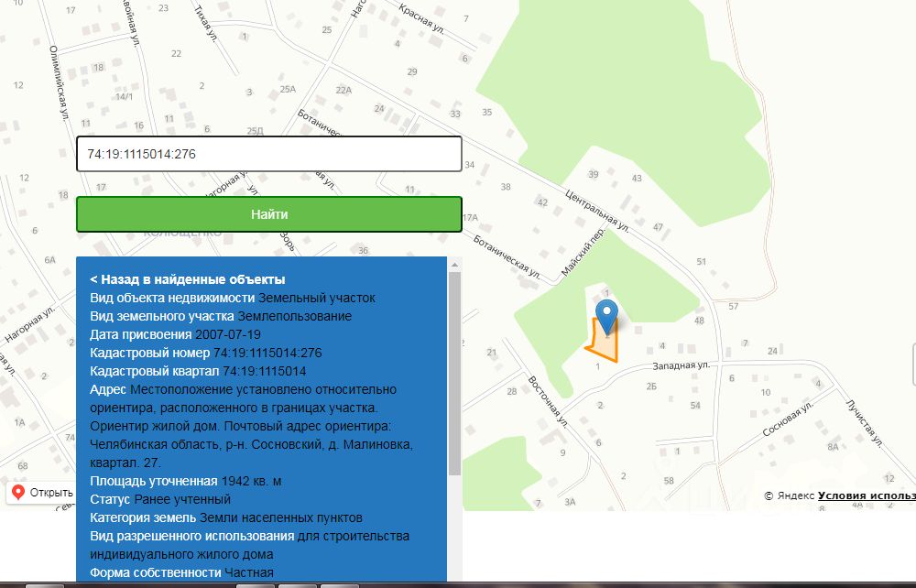Screen dimensions: 916x588
Task: Focus the cadastral number search field
Action: pos(268,154)
